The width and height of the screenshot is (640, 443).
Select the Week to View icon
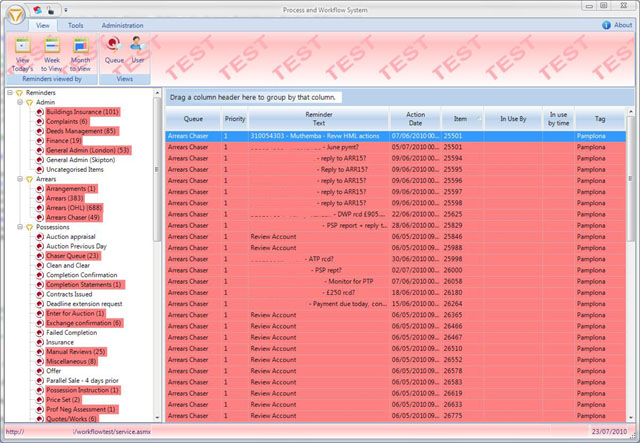51,48
